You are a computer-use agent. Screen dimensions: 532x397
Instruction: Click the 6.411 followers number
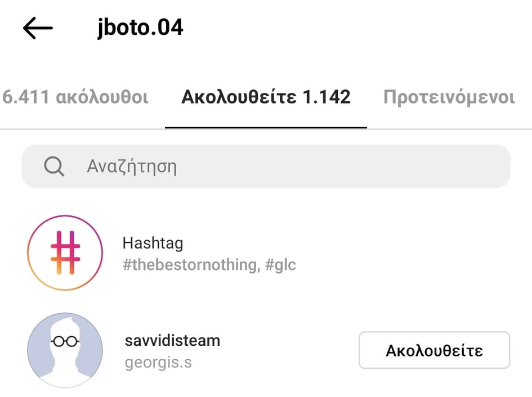27,97
